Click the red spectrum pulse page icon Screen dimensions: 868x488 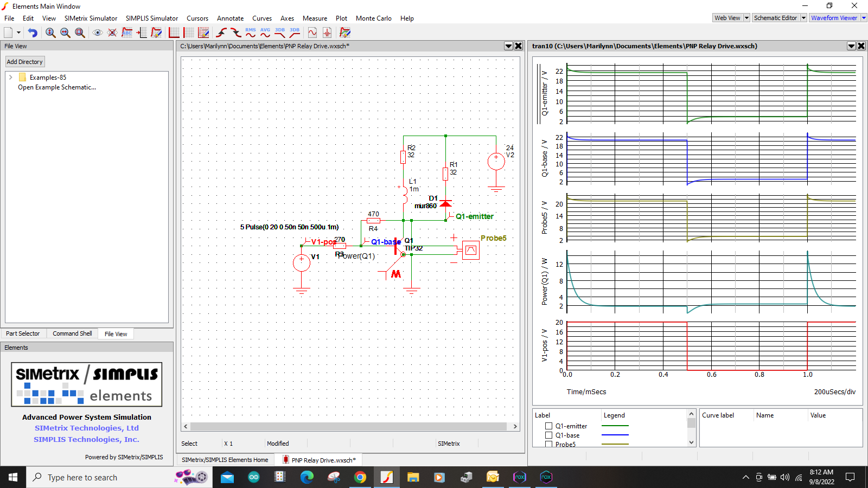[x=327, y=33]
